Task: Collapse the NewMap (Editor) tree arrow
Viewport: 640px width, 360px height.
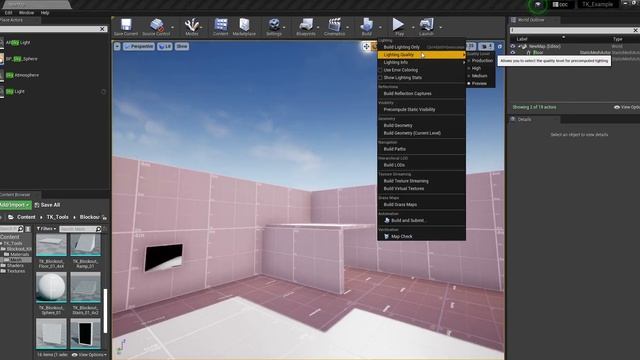Action: [x=520, y=47]
